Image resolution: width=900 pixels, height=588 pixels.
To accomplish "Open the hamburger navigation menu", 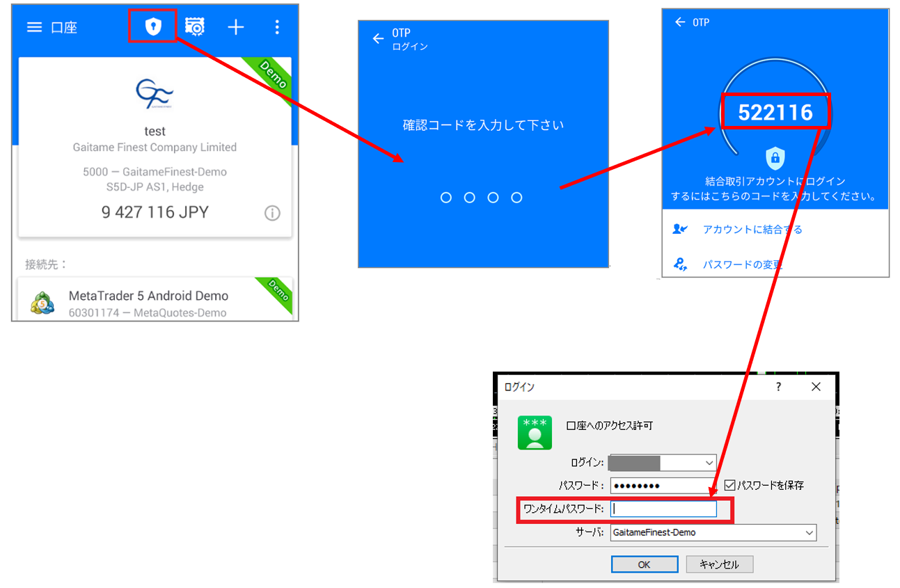I will coord(34,27).
